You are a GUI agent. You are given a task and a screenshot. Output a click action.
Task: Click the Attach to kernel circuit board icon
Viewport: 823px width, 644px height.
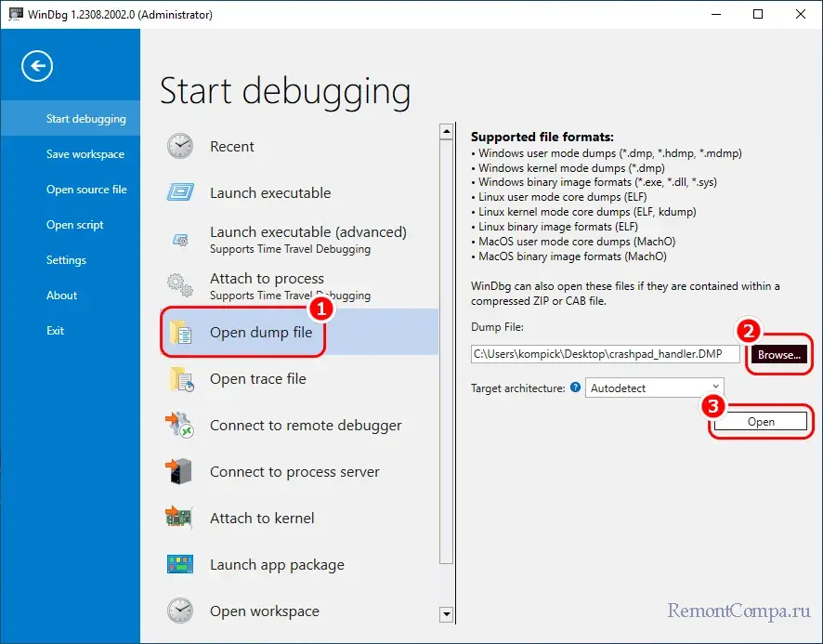click(179, 518)
